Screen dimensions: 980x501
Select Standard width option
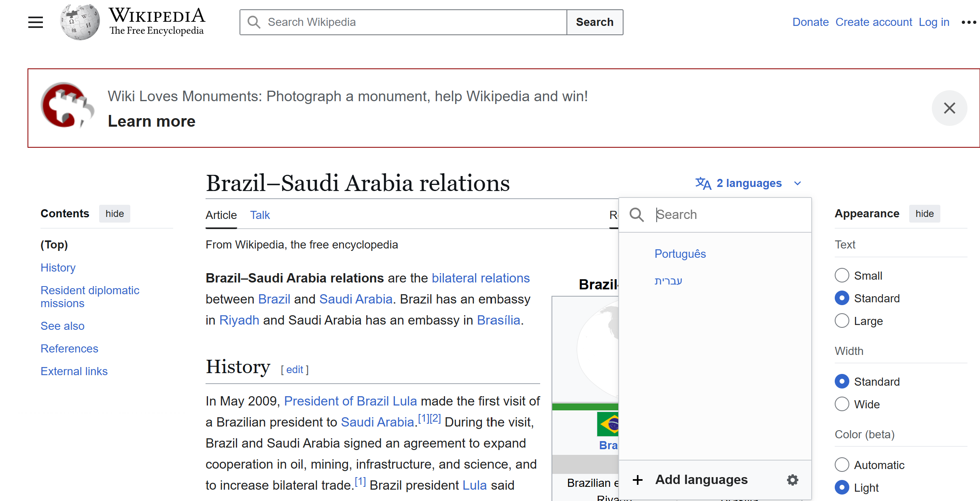[x=842, y=382]
